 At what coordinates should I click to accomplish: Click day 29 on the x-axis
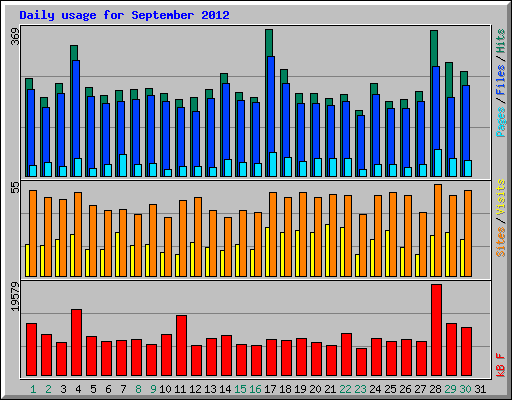click(x=450, y=389)
